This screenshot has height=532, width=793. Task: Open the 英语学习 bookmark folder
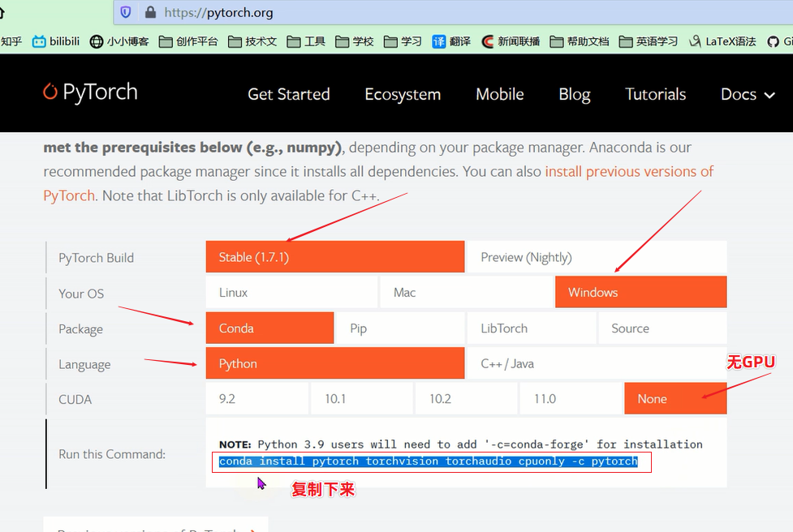pyautogui.click(x=649, y=41)
